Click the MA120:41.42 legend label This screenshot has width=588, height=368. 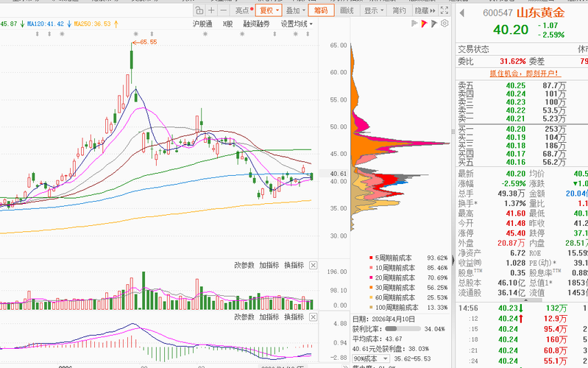coord(46,24)
